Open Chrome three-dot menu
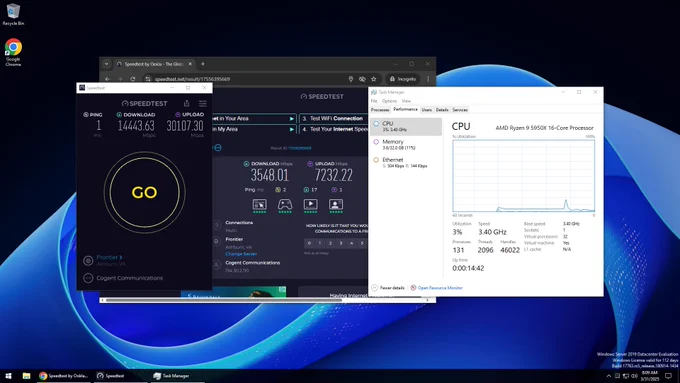Image resolution: width=680 pixels, height=383 pixels. [x=428, y=79]
